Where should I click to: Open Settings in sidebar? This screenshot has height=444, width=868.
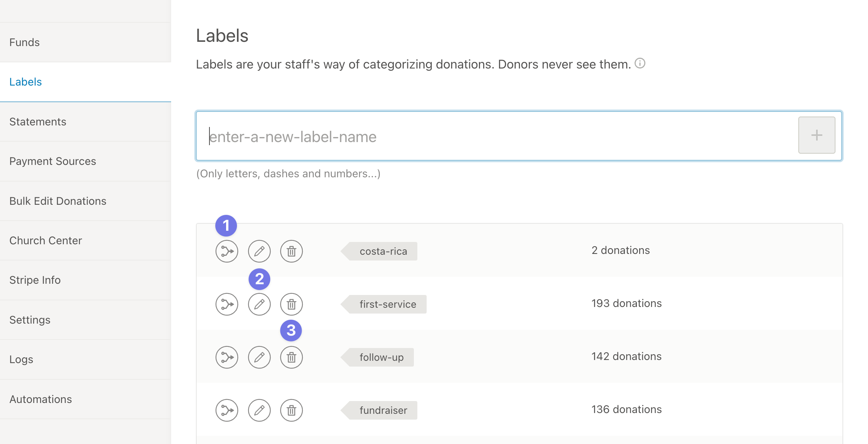pos(85,320)
